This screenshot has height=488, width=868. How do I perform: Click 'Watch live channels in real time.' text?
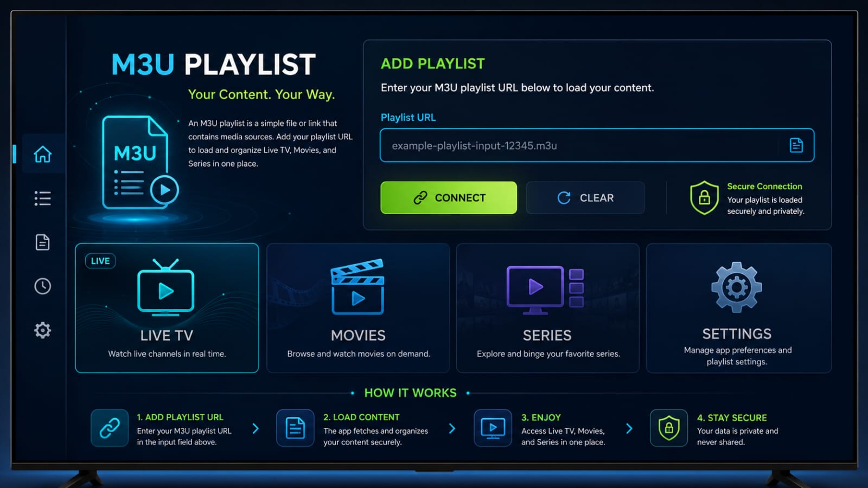(x=167, y=354)
